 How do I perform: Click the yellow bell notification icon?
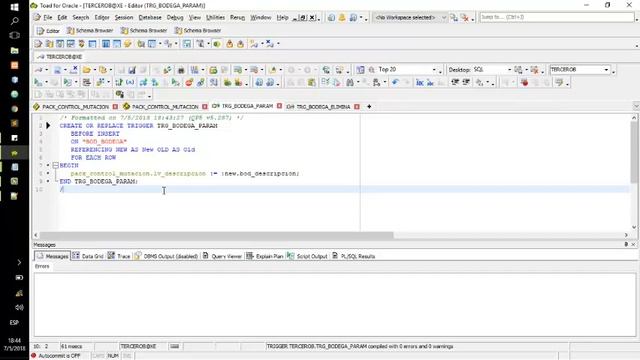(342, 18)
